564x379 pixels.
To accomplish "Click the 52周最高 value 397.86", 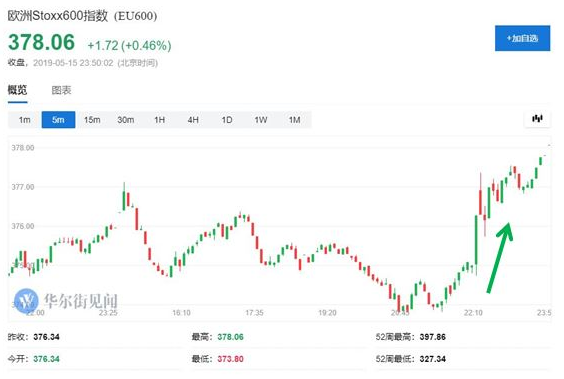I will coord(432,337).
